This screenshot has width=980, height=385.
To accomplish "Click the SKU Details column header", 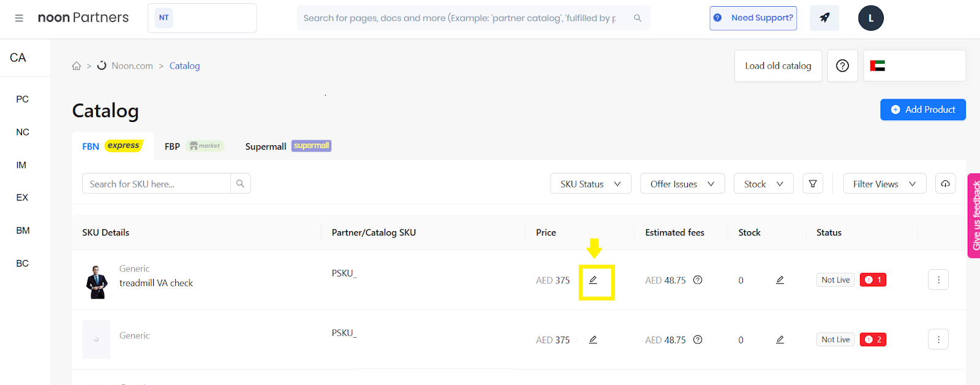I will click(106, 232).
